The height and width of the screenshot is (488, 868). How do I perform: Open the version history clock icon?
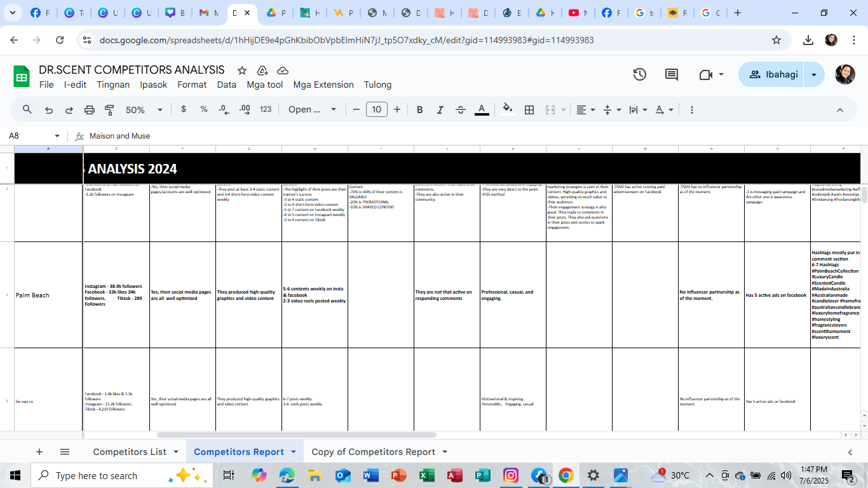click(x=640, y=74)
